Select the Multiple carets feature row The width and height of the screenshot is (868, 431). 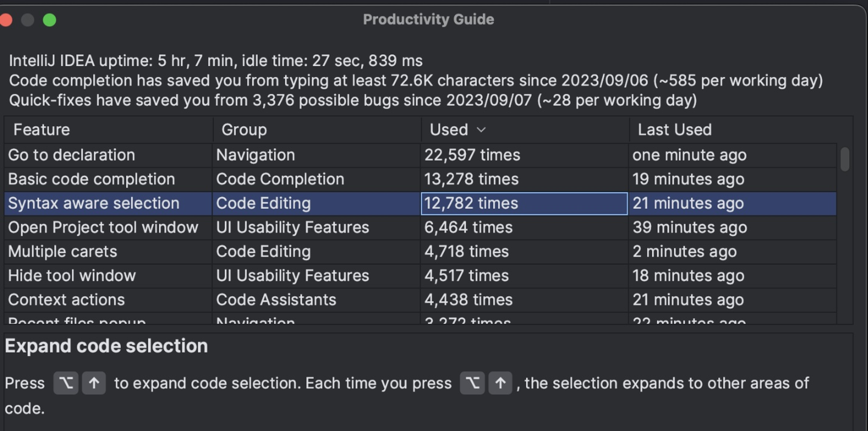[x=63, y=252]
